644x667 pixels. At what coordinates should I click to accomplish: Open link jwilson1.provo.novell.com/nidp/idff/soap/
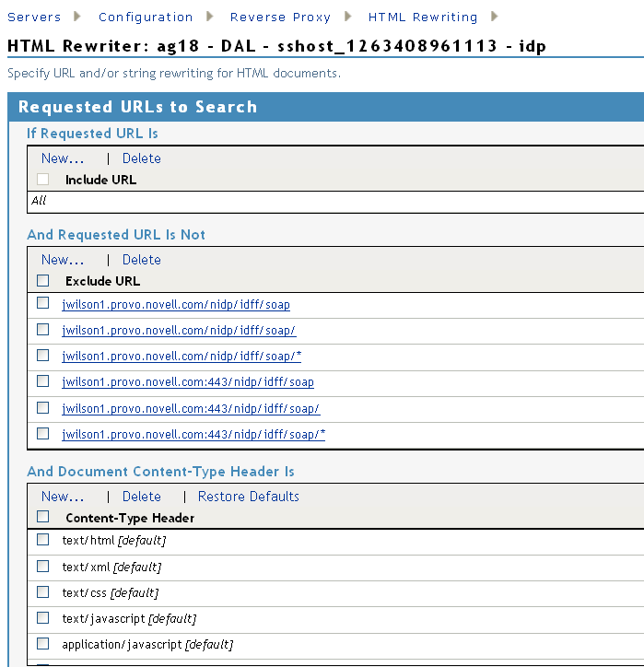point(179,331)
